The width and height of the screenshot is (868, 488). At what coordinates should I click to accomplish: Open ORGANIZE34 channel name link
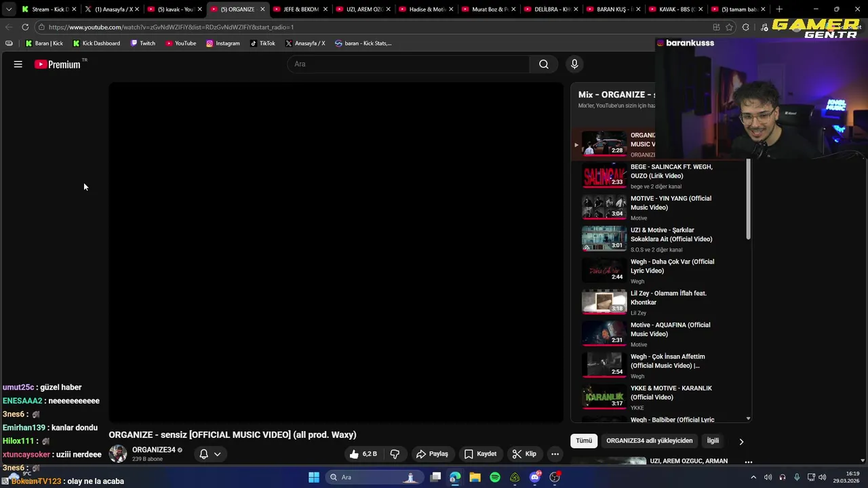(x=154, y=450)
